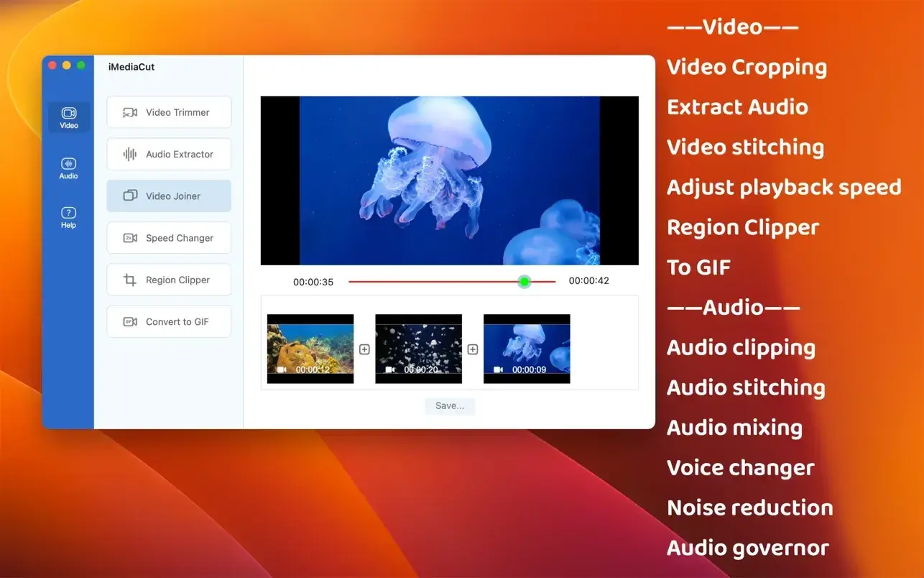Screen dimensions: 924x578
Task: Select the 00:00:09 blue jellyfish thumbnail
Action: click(527, 349)
